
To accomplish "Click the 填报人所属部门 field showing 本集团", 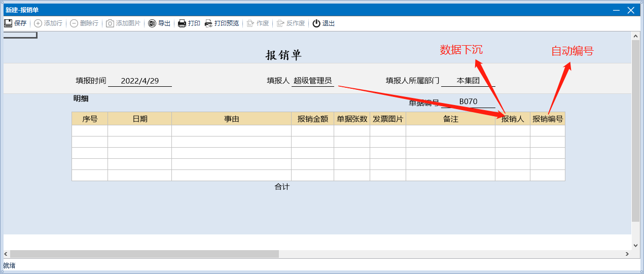I will (468, 81).
